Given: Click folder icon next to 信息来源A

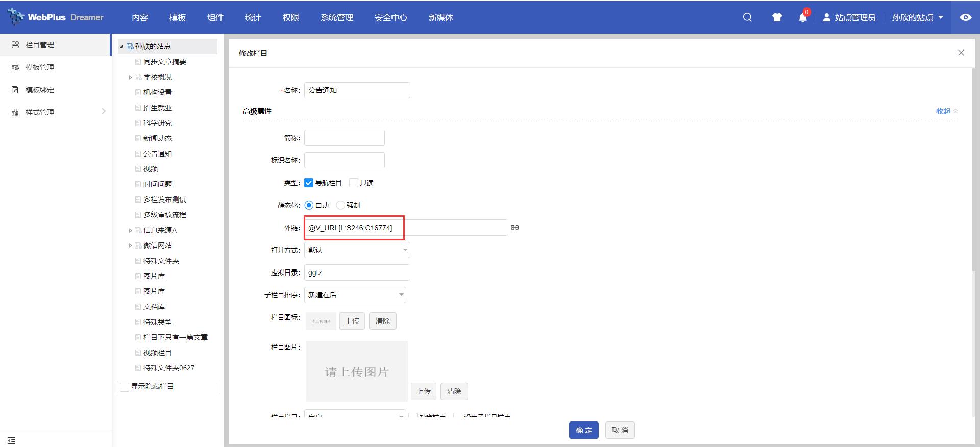Looking at the screenshot, I should coord(138,230).
